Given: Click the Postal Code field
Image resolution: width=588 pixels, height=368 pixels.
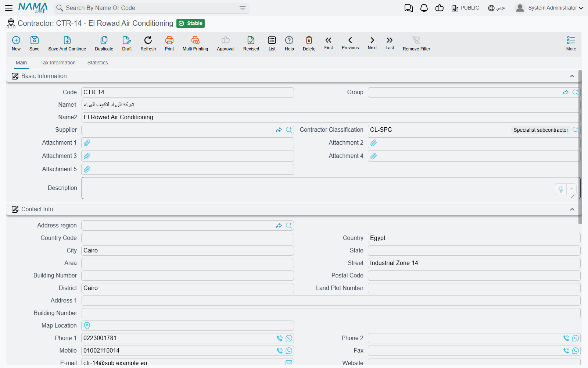Looking at the screenshot, I should [x=474, y=276].
